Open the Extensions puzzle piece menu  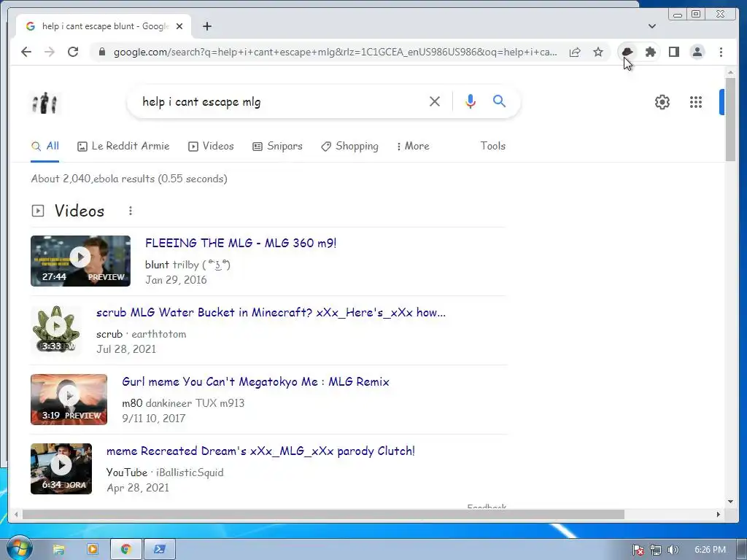pyautogui.click(x=650, y=52)
